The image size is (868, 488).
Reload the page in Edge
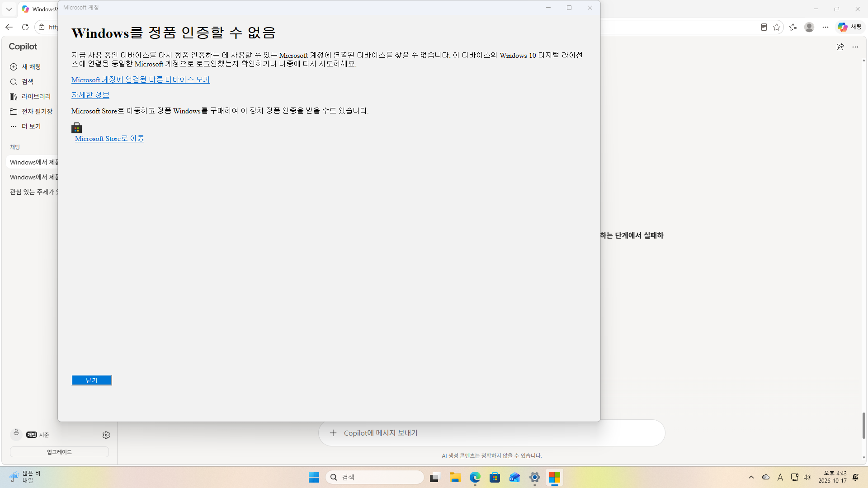click(x=25, y=27)
